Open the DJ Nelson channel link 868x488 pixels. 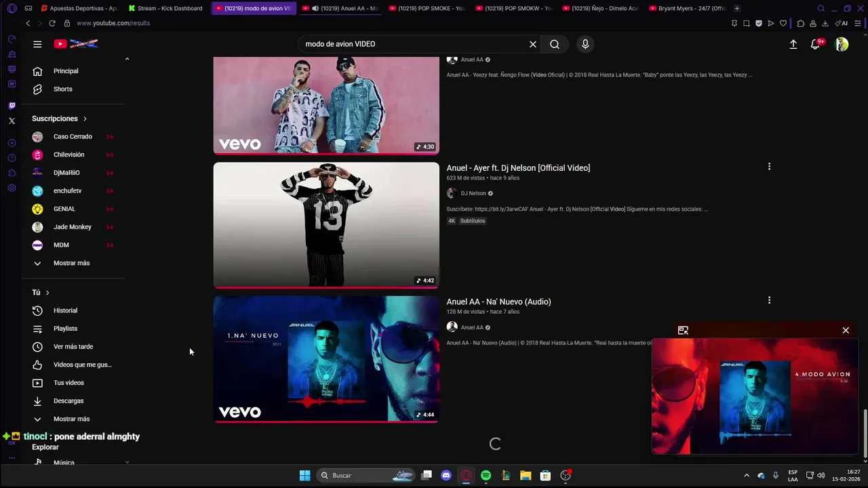coord(473,193)
